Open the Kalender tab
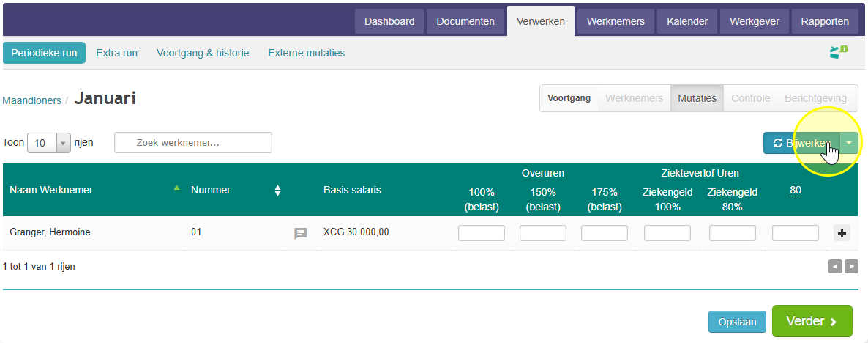 (x=687, y=21)
